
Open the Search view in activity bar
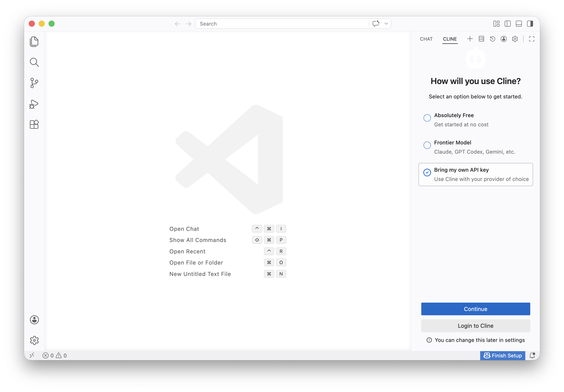[34, 62]
